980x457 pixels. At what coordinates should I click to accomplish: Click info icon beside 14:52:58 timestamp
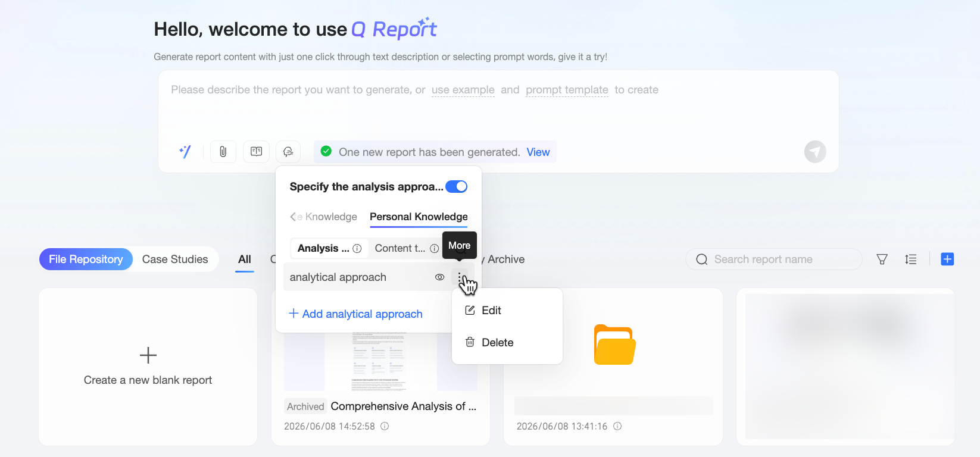(x=385, y=426)
